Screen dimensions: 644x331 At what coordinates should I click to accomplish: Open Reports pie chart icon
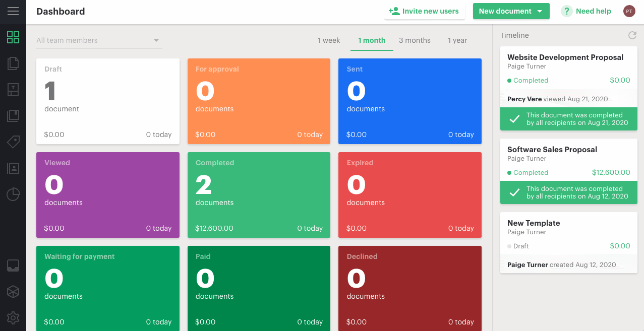click(13, 194)
